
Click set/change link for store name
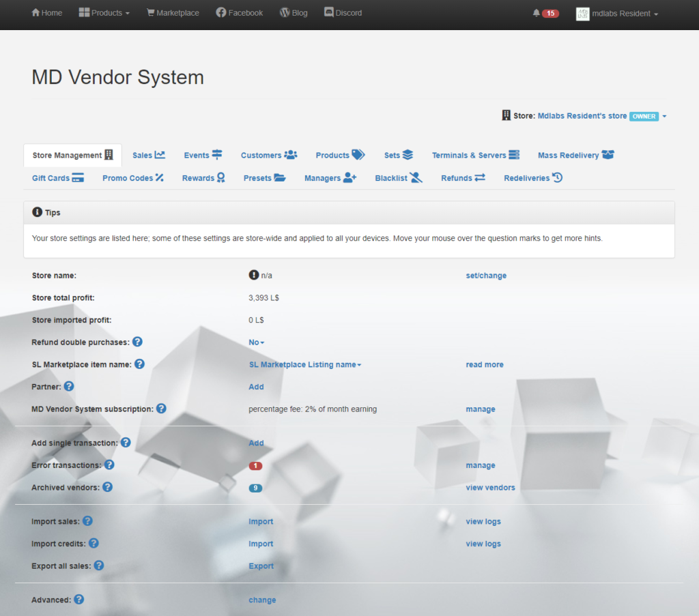[486, 276]
